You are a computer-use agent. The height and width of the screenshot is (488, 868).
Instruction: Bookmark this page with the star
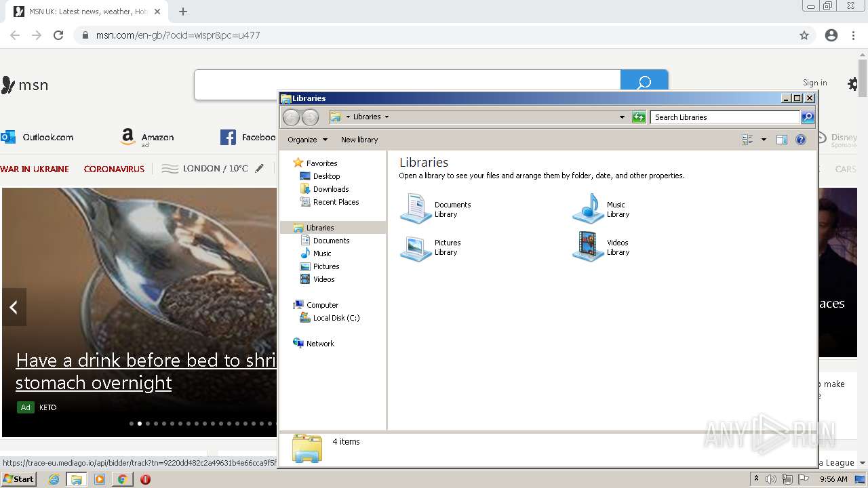[x=804, y=35]
